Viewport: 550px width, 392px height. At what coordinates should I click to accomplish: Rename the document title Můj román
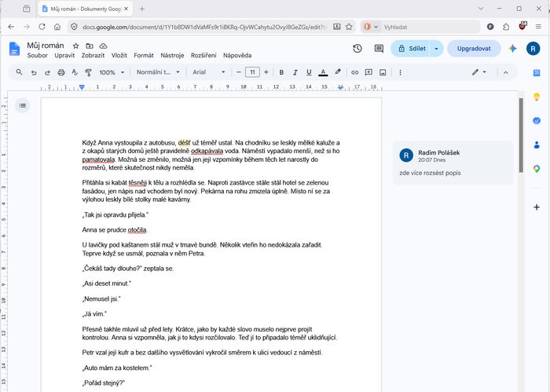pos(46,46)
